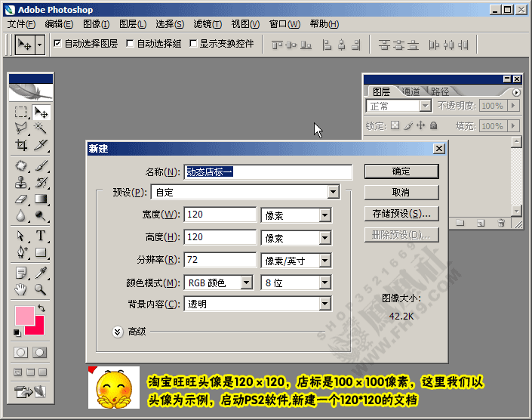Click the 取消 button

pos(401,193)
